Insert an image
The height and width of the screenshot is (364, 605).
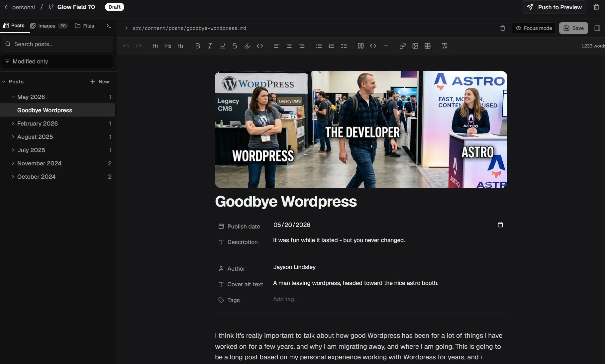415,46
